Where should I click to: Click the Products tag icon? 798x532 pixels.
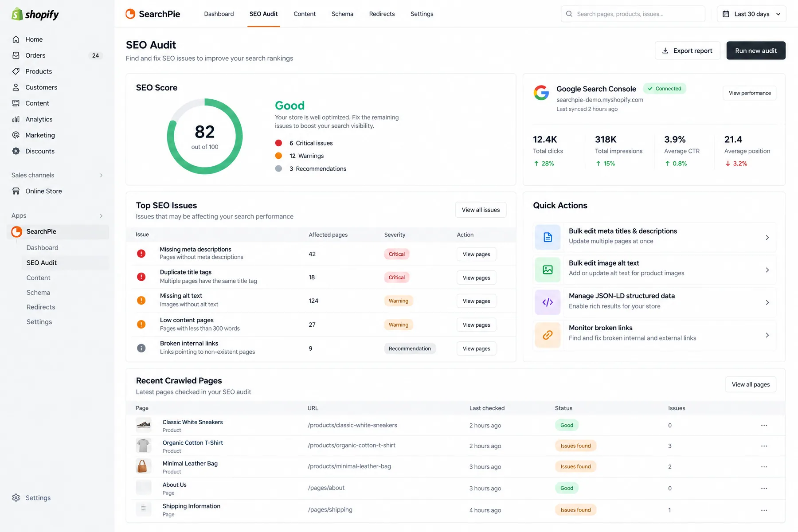[x=16, y=71]
